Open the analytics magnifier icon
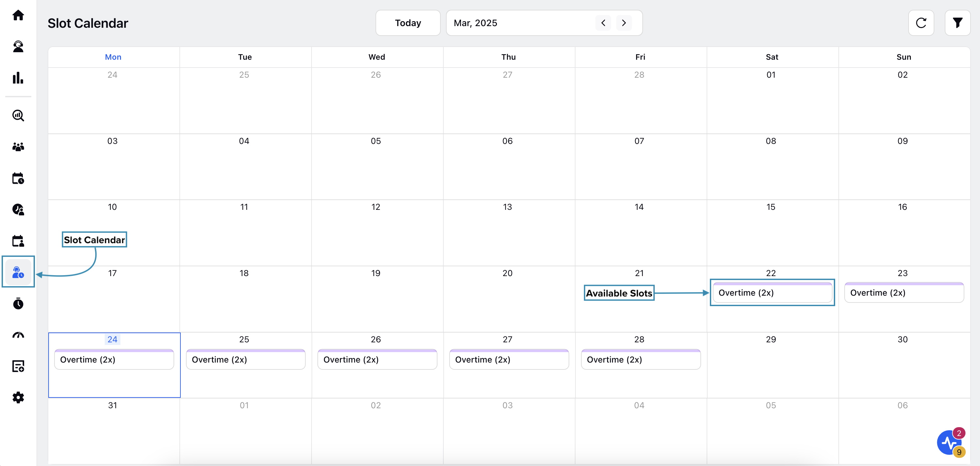The height and width of the screenshot is (466, 980). (x=18, y=115)
